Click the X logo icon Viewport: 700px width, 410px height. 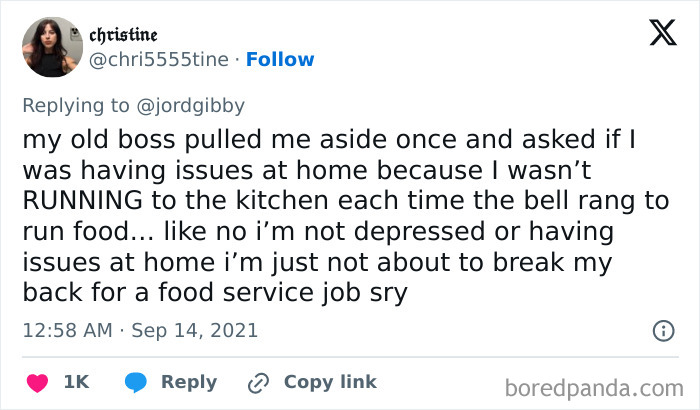pyautogui.click(x=663, y=32)
